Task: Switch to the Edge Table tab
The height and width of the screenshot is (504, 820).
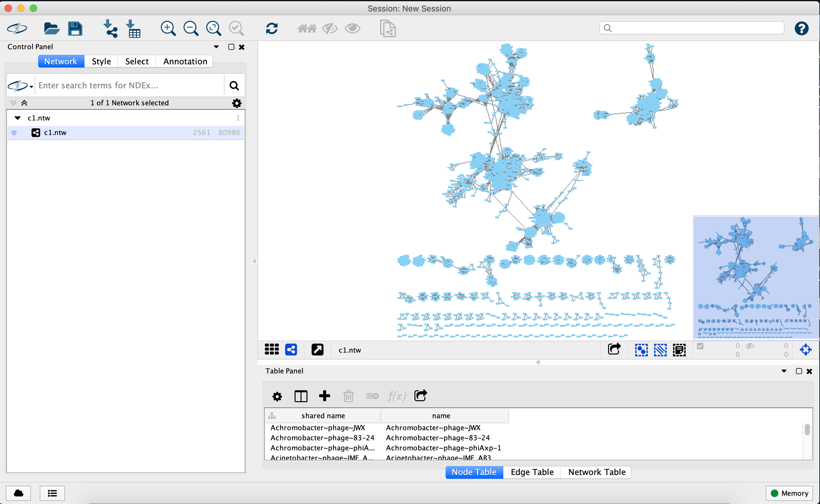Action: click(531, 472)
